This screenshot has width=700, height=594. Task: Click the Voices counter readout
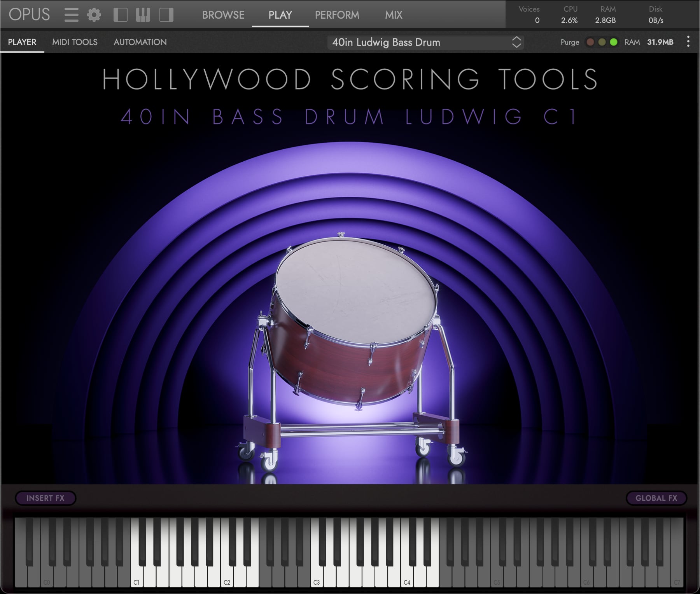[x=530, y=14]
